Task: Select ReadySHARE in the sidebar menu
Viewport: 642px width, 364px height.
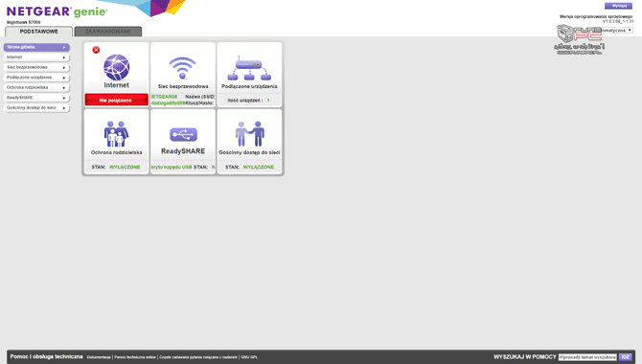Action: (x=36, y=98)
